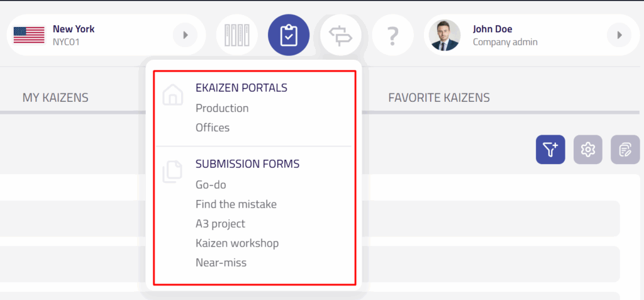
Task: Click the edit note icon button
Action: (625, 150)
